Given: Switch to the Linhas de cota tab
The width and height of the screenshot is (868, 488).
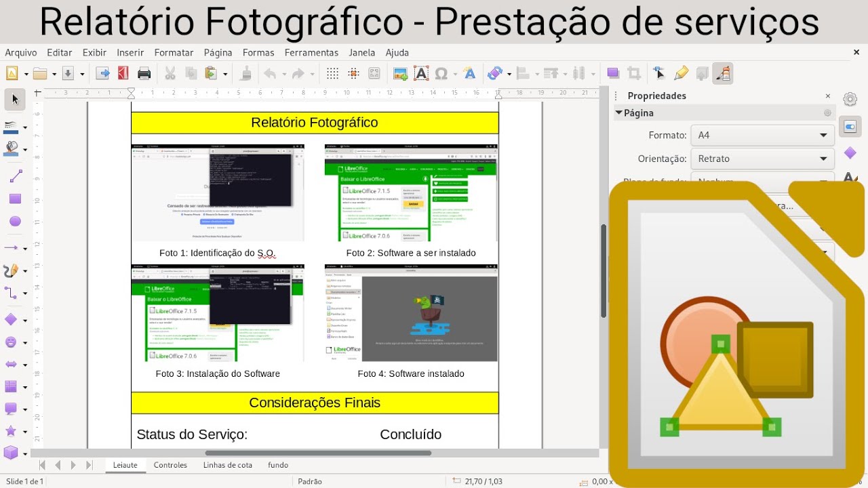Looking at the screenshot, I should [228, 465].
